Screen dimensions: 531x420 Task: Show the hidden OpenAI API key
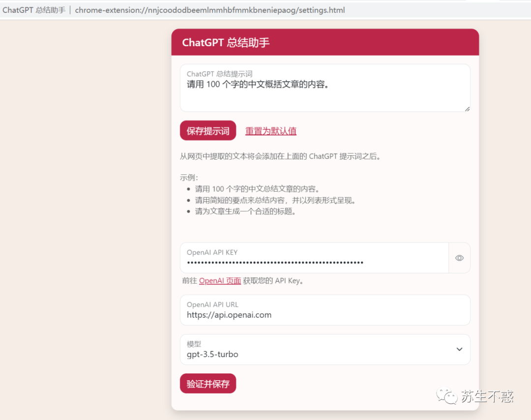point(459,258)
